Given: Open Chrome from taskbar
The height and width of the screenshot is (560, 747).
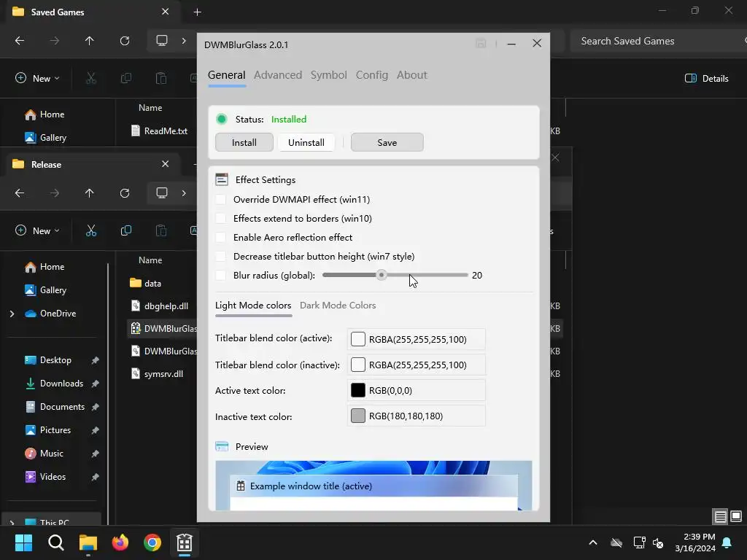Looking at the screenshot, I should (152, 542).
